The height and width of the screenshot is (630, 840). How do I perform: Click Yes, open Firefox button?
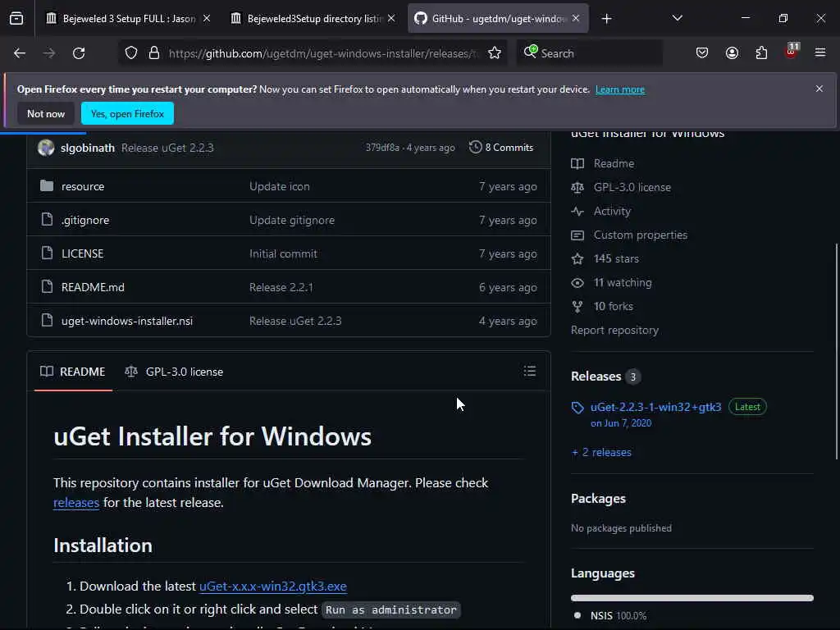[x=127, y=113]
